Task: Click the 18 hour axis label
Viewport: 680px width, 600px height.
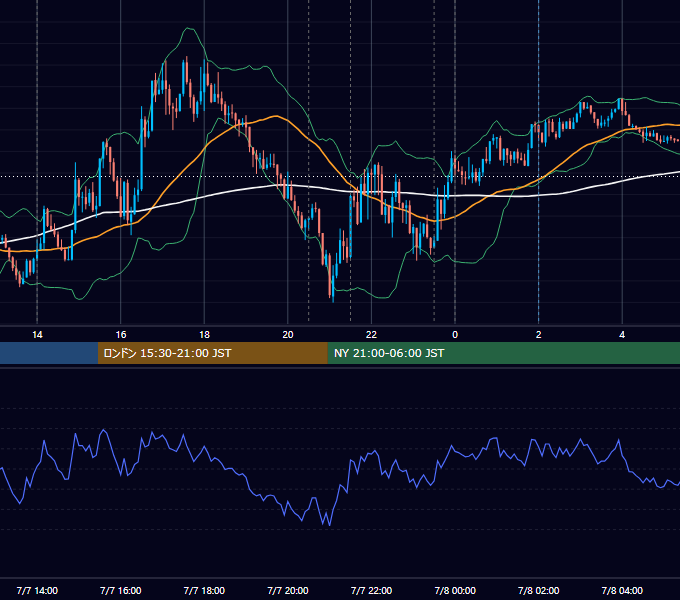Action: pos(204,335)
